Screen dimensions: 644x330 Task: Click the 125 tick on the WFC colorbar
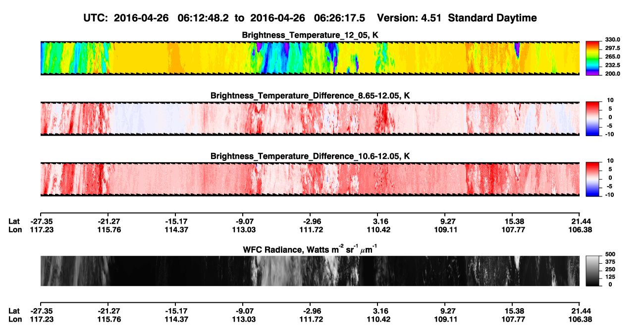click(610, 277)
